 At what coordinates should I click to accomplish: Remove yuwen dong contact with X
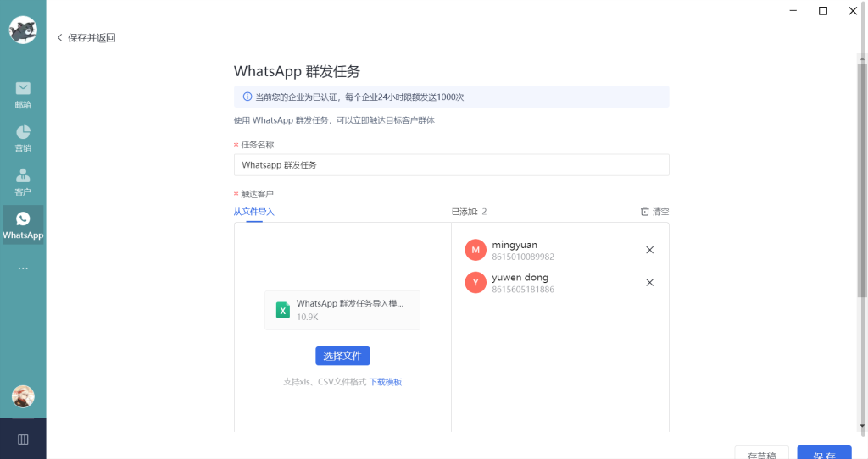click(650, 283)
